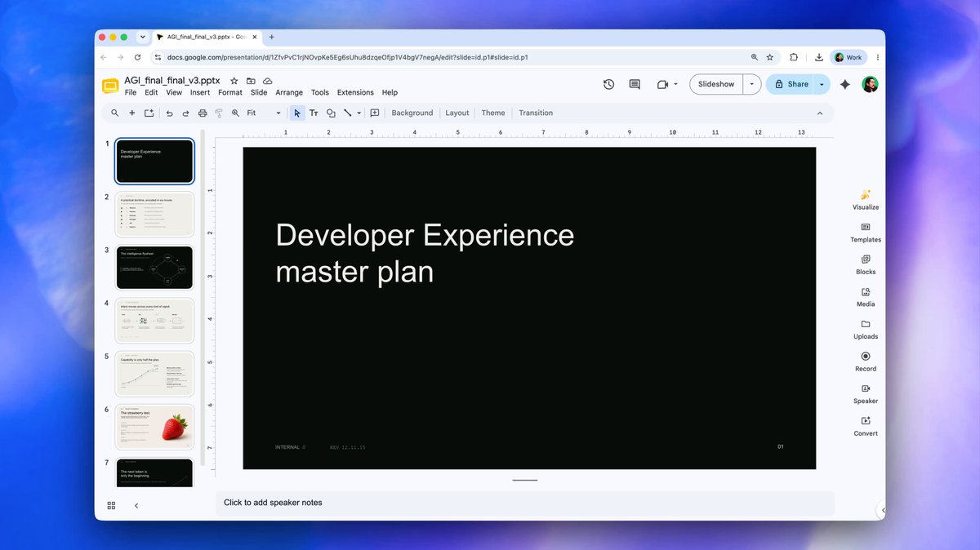Image resolution: width=980 pixels, height=550 pixels.
Task: Open the Arrange menu
Action: [x=289, y=92]
